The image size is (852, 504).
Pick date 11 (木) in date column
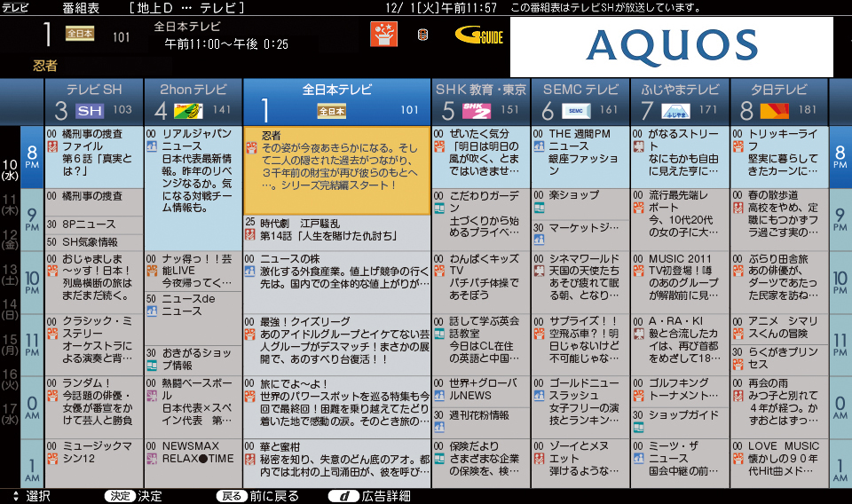click(x=11, y=204)
